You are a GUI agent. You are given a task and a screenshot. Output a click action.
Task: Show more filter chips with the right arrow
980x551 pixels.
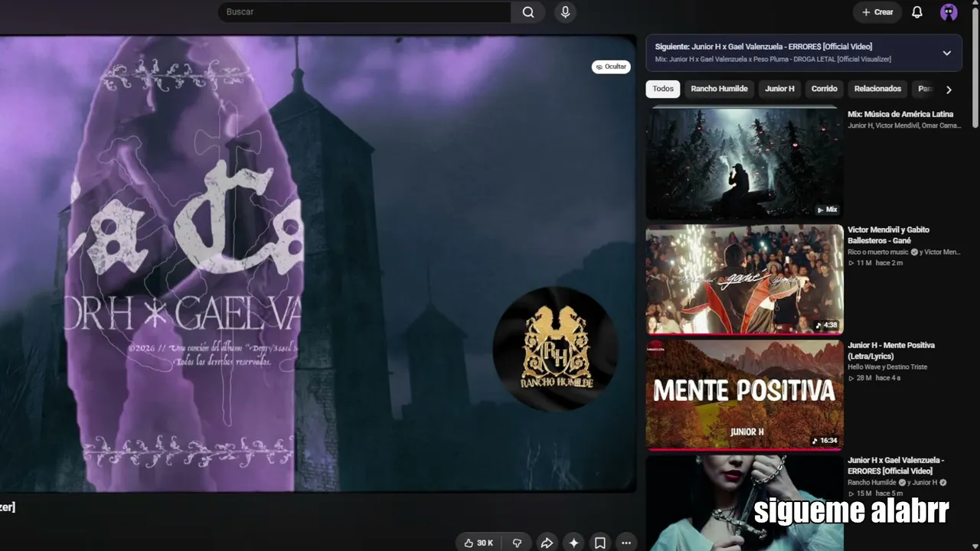pyautogui.click(x=949, y=90)
